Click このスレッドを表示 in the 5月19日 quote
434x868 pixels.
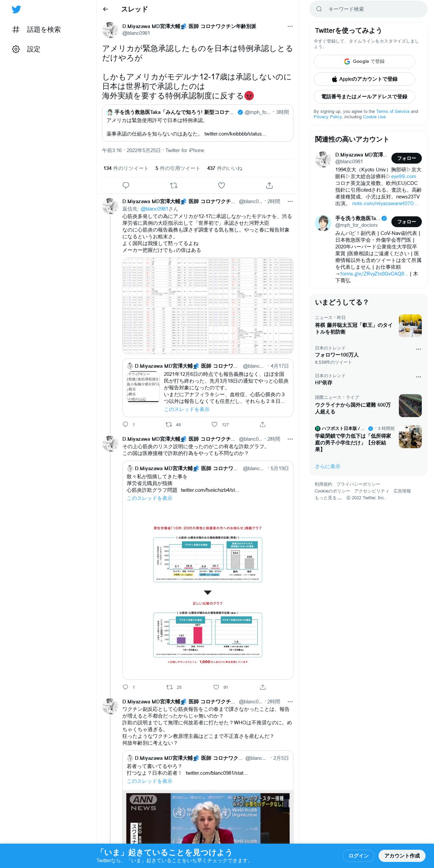coord(149,498)
